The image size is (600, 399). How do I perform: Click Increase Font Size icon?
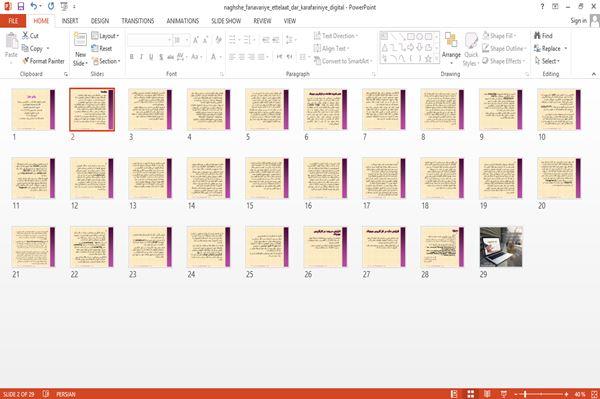click(x=196, y=40)
